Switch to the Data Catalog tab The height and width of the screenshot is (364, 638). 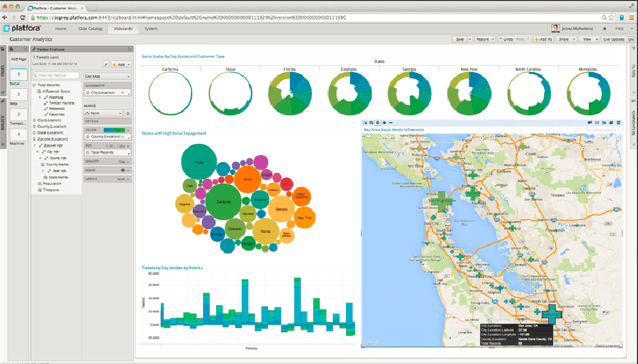[90, 29]
